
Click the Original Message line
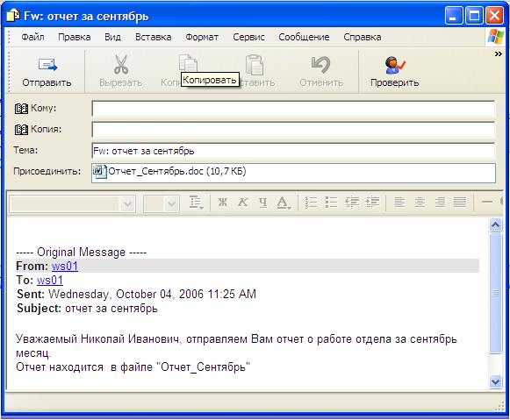point(82,253)
